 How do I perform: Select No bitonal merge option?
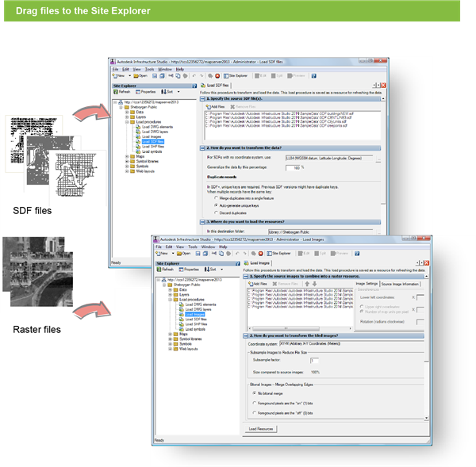255,393
